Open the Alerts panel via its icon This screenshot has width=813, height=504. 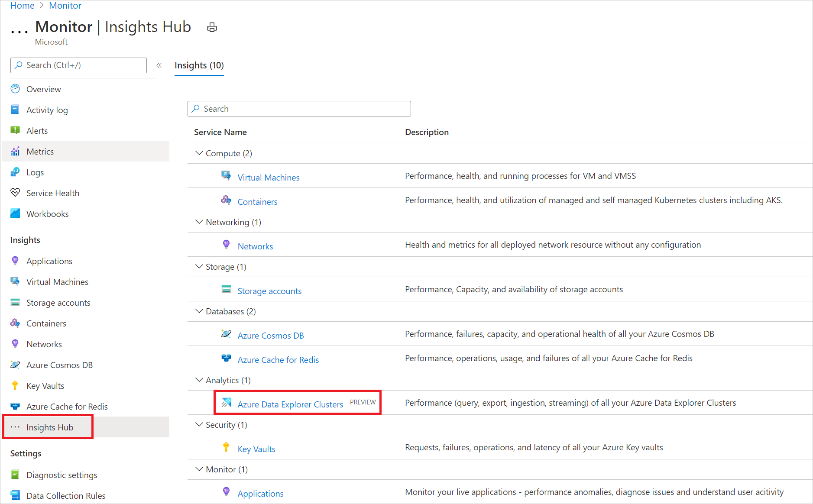tap(15, 130)
